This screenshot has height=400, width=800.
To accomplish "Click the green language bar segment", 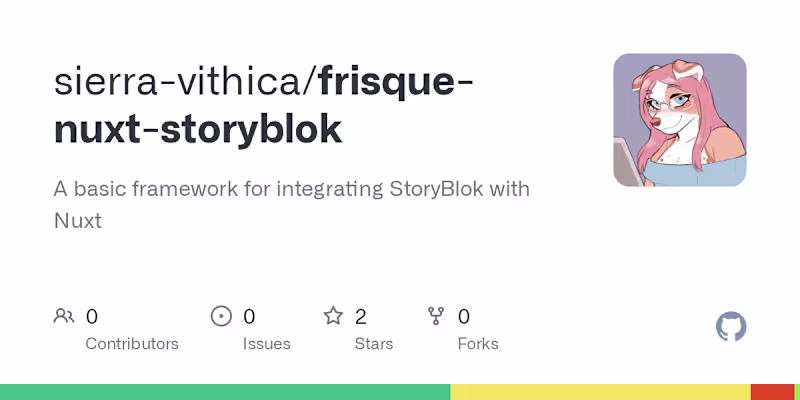I will 225,392.
